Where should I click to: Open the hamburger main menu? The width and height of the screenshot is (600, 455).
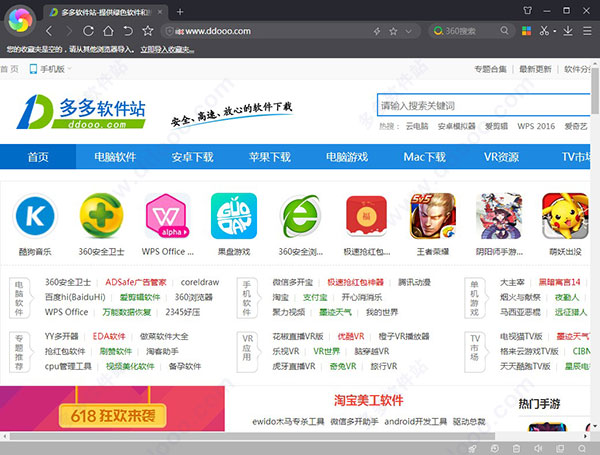click(x=587, y=31)
